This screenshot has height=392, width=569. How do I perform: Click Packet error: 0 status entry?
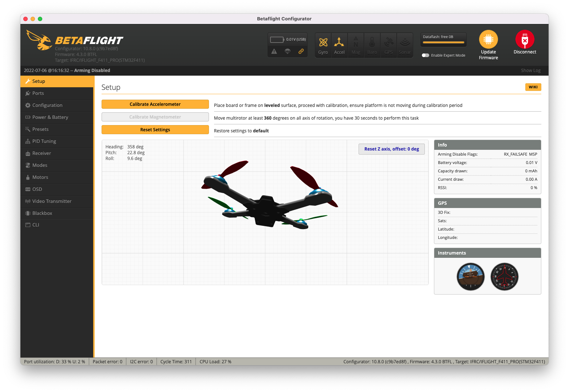(x=107, y=361)
